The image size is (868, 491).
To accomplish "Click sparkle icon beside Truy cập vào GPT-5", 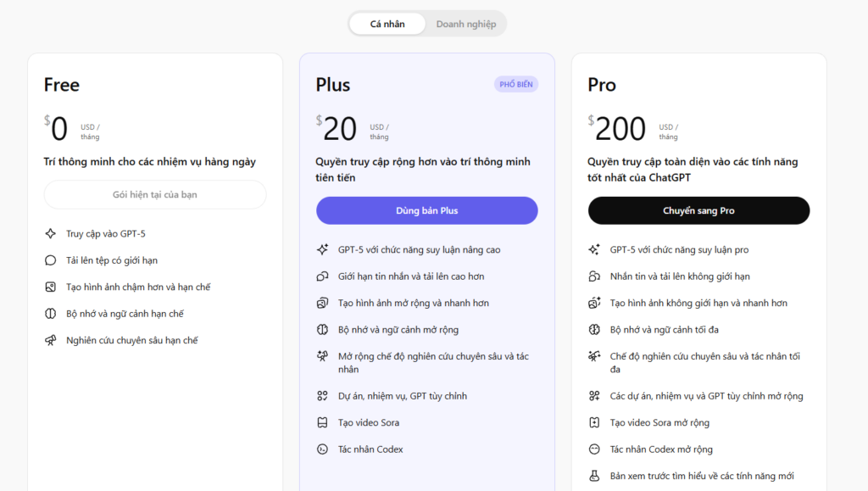I will click(x=50, y=233).
